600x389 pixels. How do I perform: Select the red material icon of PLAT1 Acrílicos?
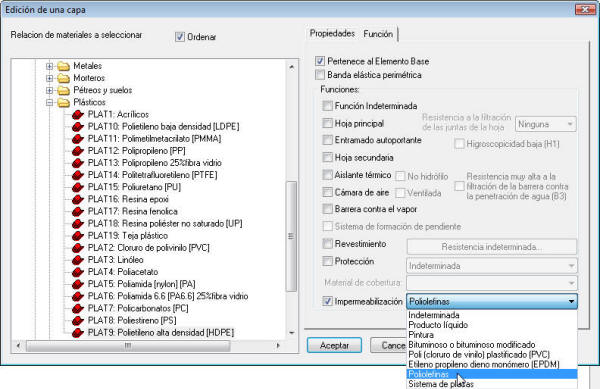click(x=78, y=115)
